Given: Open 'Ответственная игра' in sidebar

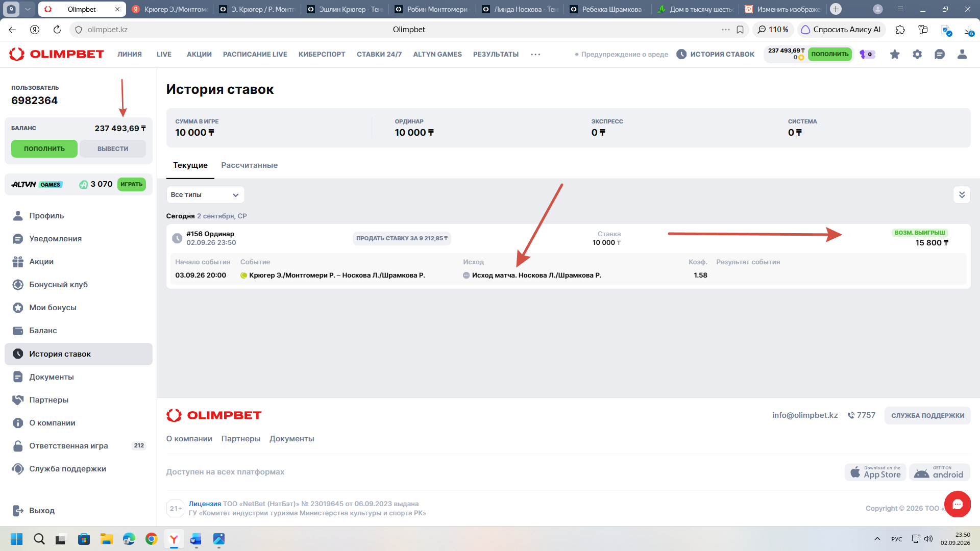Looking at the screenshot, I should tap(79, 446).
